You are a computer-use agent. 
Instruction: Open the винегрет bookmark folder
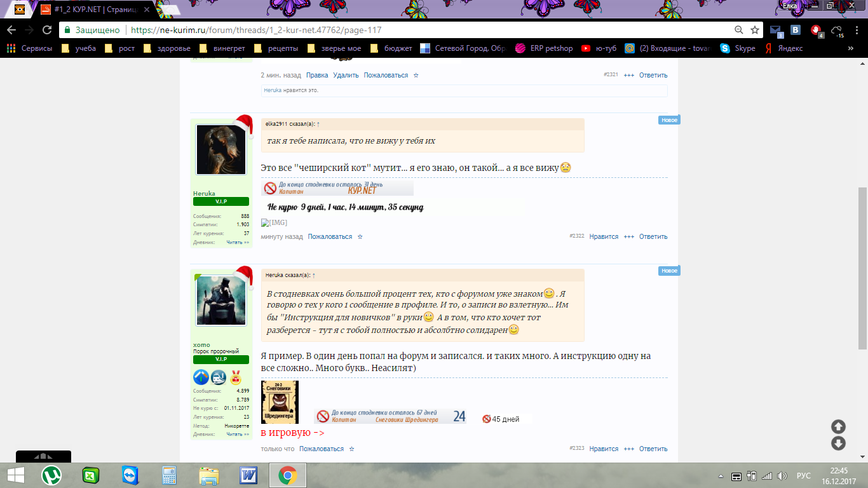click(x=222, y=48)
